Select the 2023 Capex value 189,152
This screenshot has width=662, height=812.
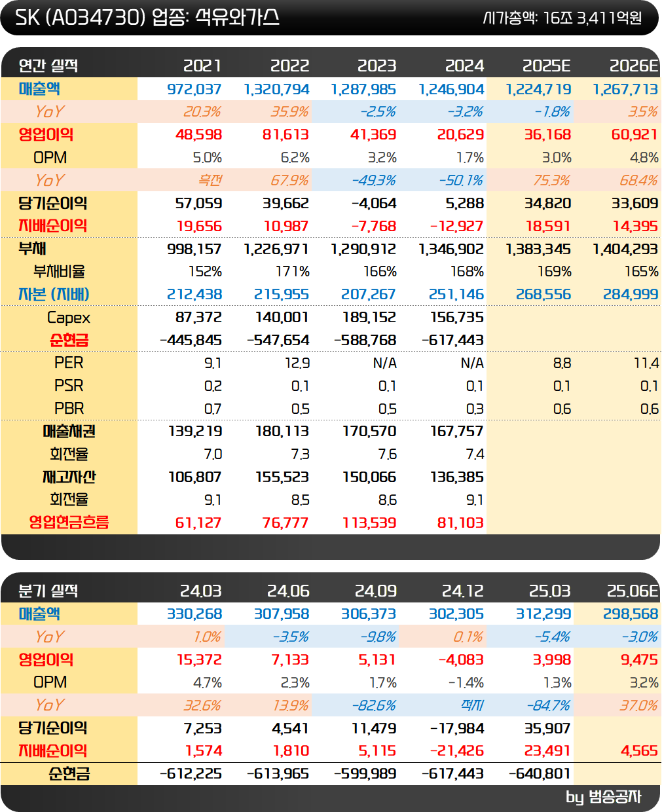[x=369, y=318]
